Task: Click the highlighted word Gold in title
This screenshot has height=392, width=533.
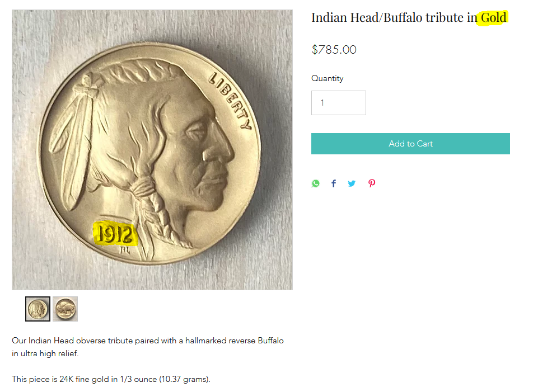Action: [x=493, y=18]
